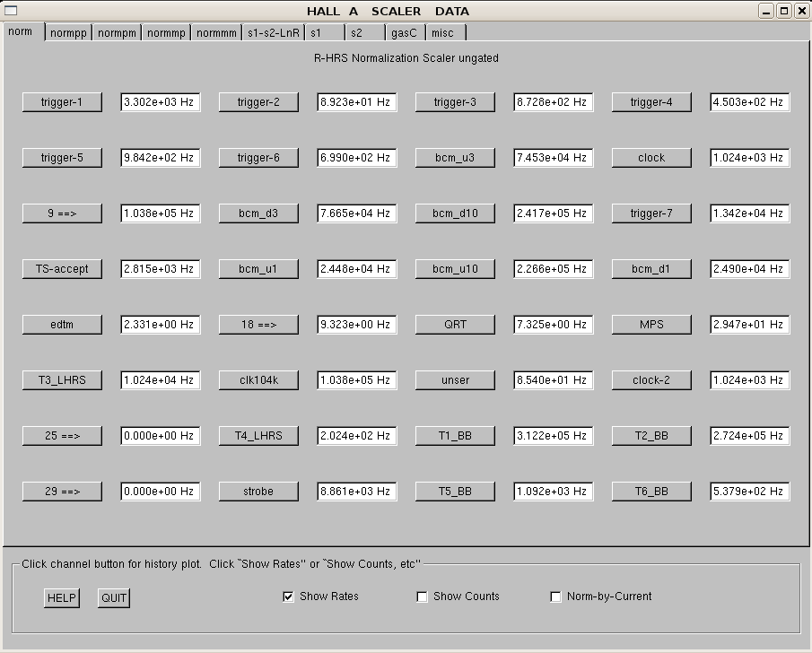Click the bcm_d1 channel button
The width and height of the screenshot is (812, 653).
tap(651, 269)
